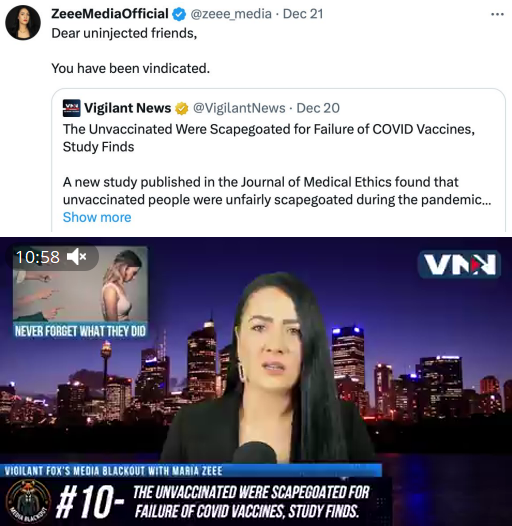Open the @VigilantNews handle link

point(239,108)
